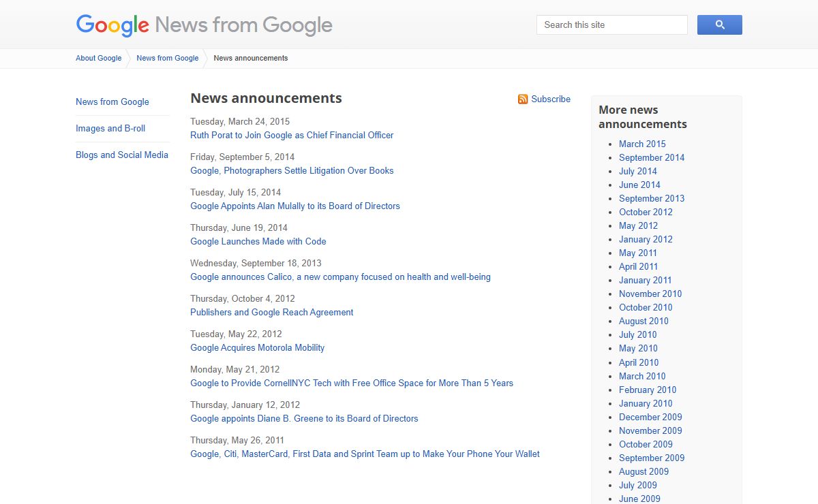The image size is (818, 504).
Task: Select June 2014 archive link
Action: pyautogui.click(x=639, y=185)
